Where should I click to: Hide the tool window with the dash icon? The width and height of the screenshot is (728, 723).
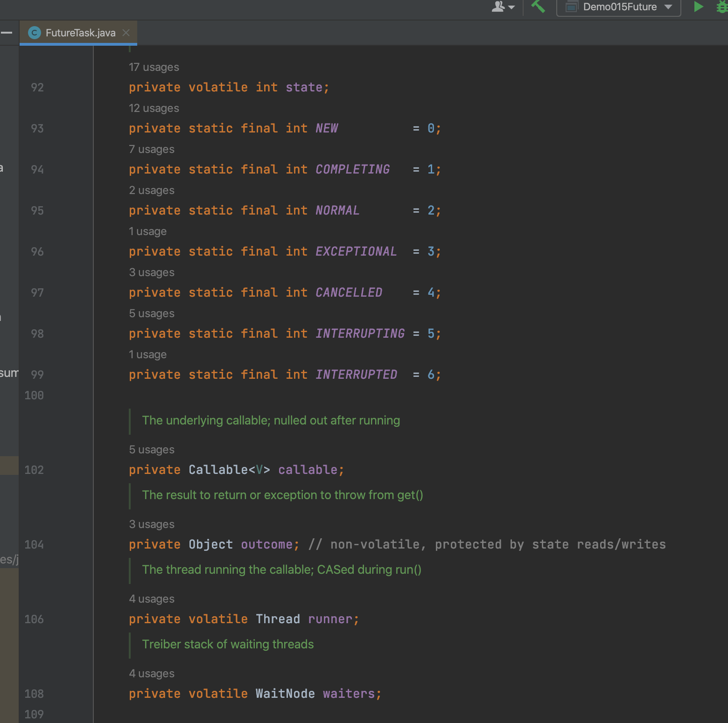[x=7, y=33]
